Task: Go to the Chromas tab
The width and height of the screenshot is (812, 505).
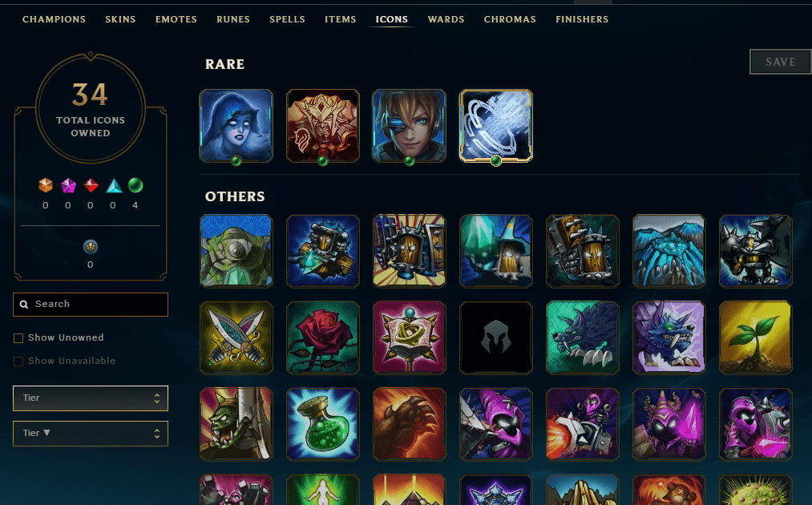Action: point(510,19)
